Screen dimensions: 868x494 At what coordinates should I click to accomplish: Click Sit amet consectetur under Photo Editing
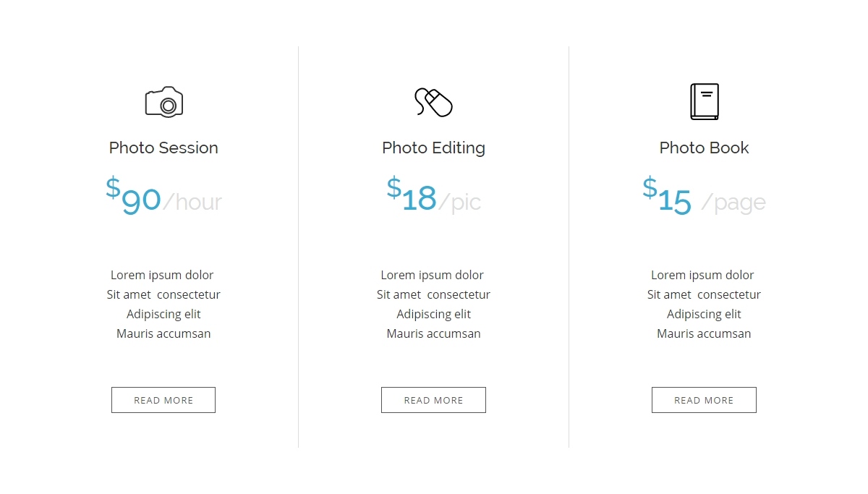433,294
